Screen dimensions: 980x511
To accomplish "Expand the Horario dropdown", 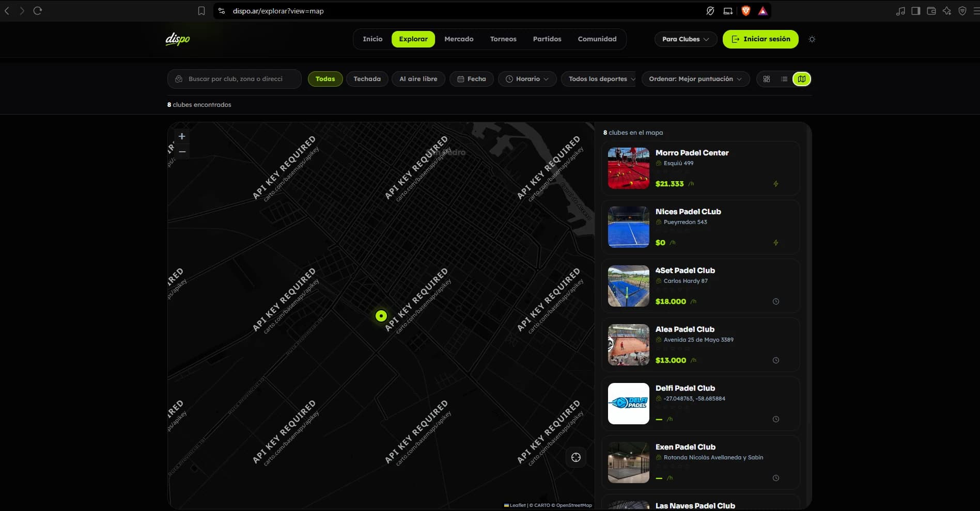I will point(527,79).
